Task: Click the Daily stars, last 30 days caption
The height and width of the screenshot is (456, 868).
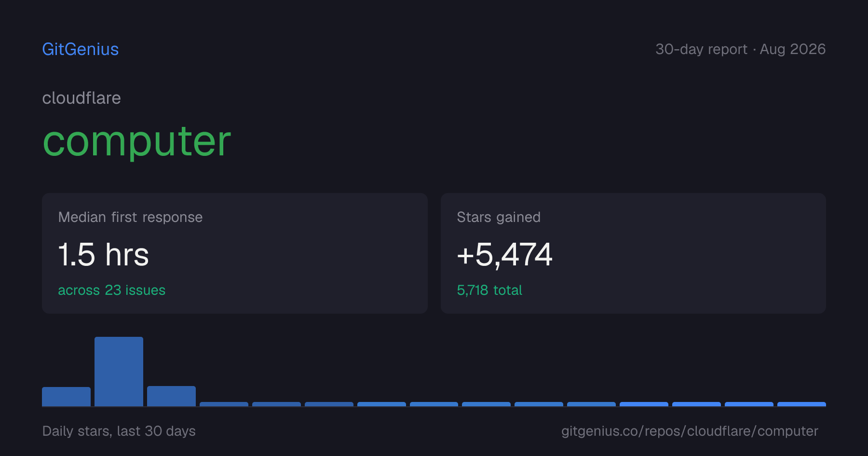Action: (119, 431)
